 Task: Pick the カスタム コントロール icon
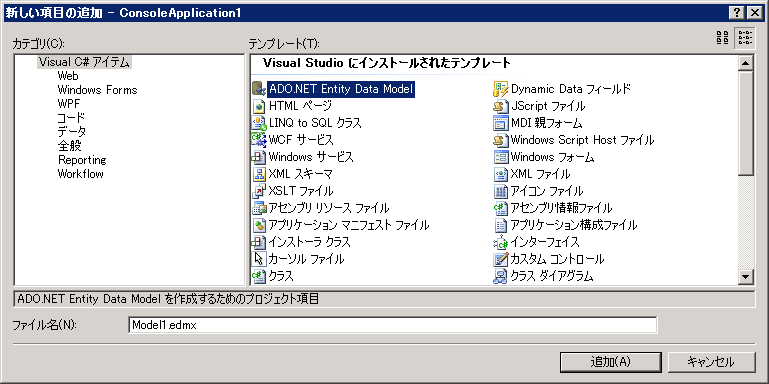500,258
